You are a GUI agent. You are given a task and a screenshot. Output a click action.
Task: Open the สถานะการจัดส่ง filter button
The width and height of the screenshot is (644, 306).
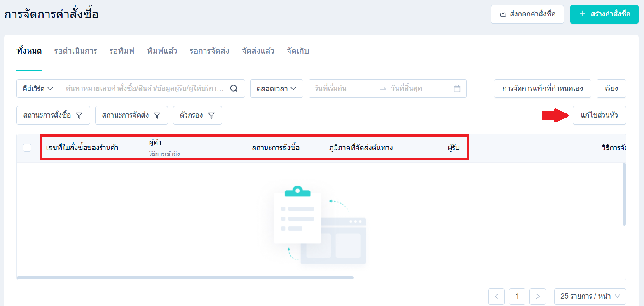(131, 115)
